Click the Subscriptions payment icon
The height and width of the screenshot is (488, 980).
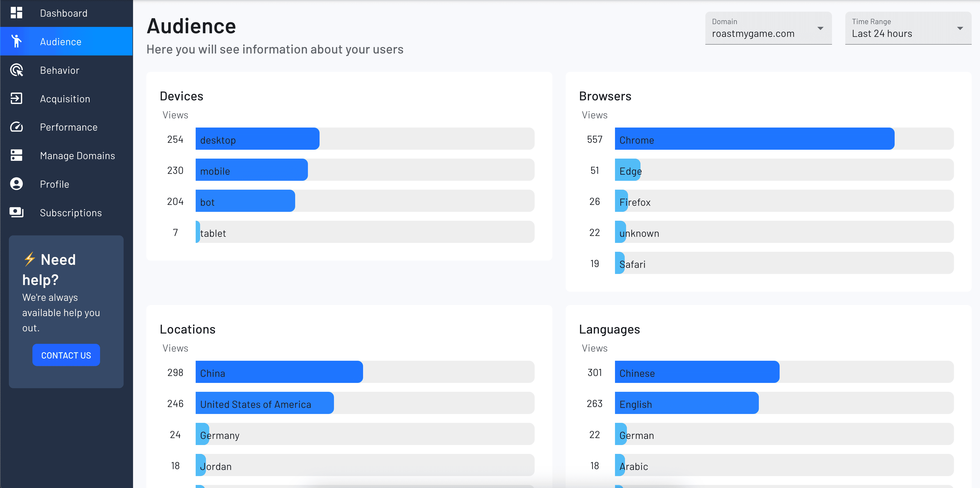(16, 212)
